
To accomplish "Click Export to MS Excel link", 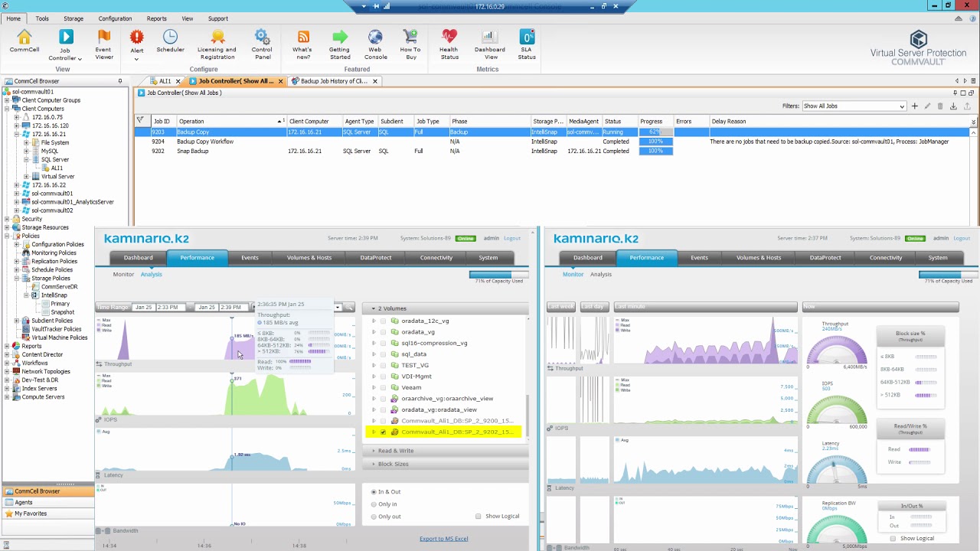I will [443, 539].
